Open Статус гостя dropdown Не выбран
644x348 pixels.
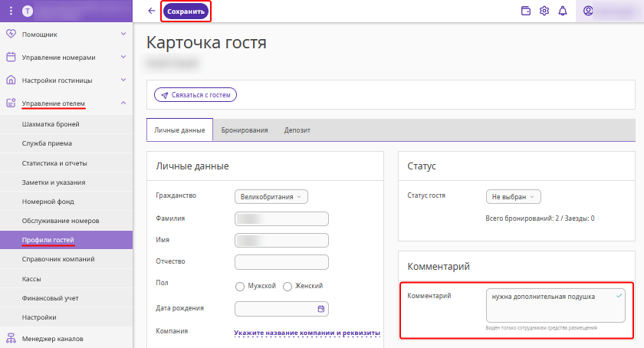point(513,196)
